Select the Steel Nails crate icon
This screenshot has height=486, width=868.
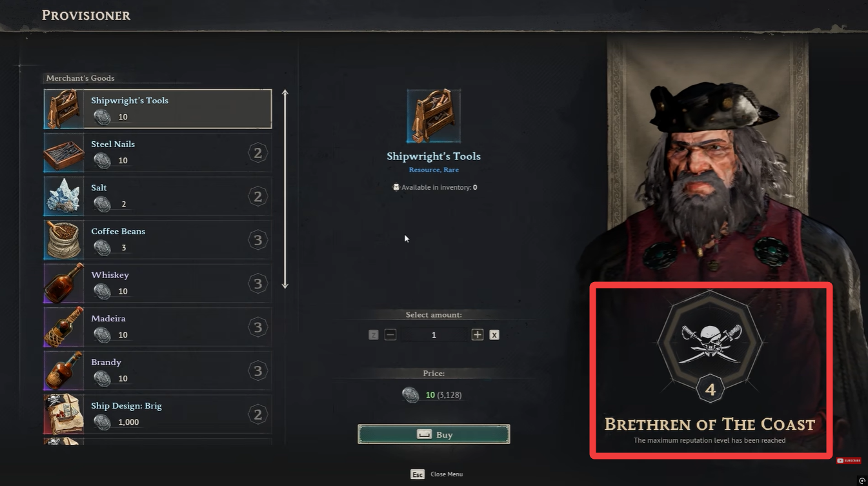pyautogui.click(x=64, y=153)
